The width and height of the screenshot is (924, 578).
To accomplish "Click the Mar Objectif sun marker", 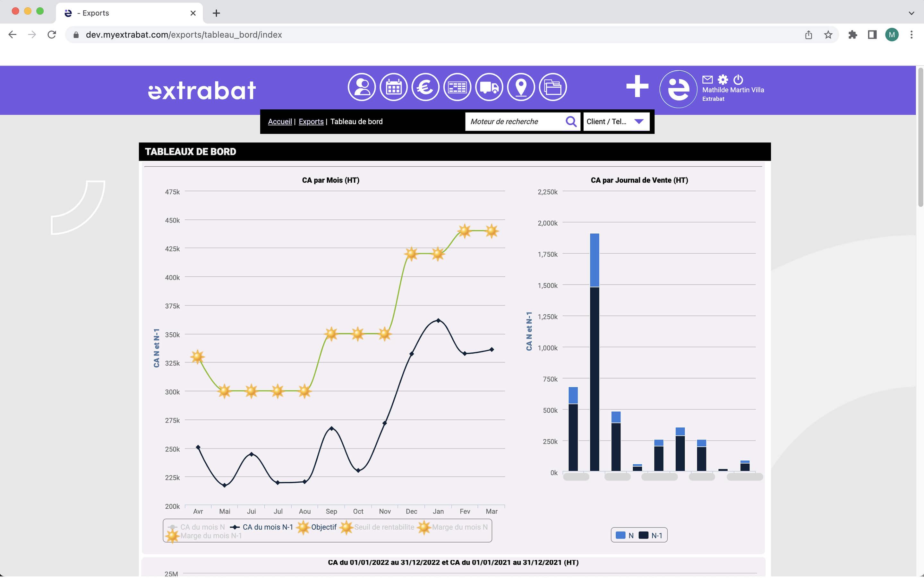I will coord(492,231).
